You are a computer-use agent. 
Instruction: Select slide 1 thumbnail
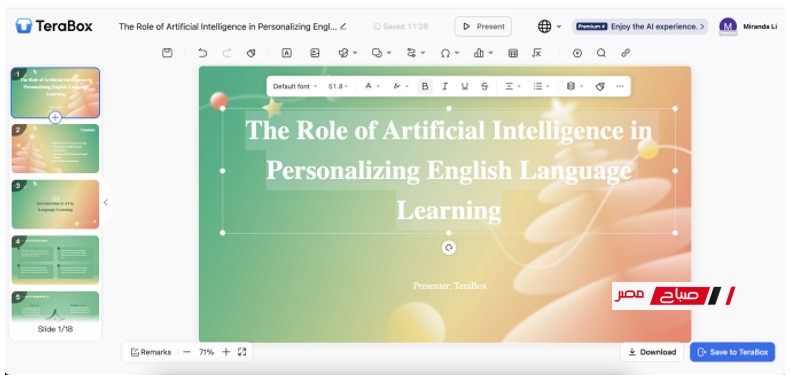[55, 92]
